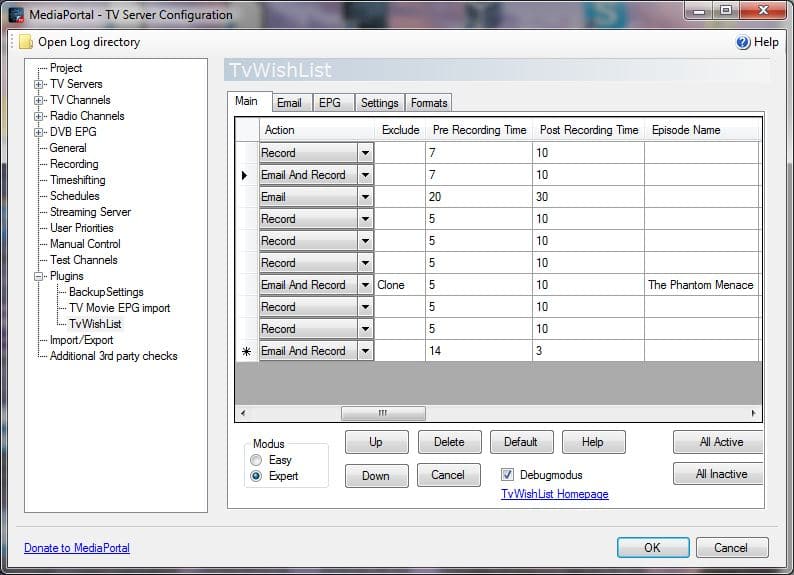
Task: Click the Default button
Action: coord(521,442)
